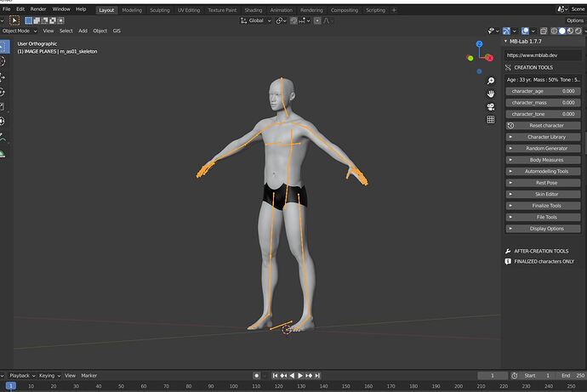Viewport: 587px width, 392px height.
Task: Open the pivot point dropdown
Action: click(x=281, y=20)
